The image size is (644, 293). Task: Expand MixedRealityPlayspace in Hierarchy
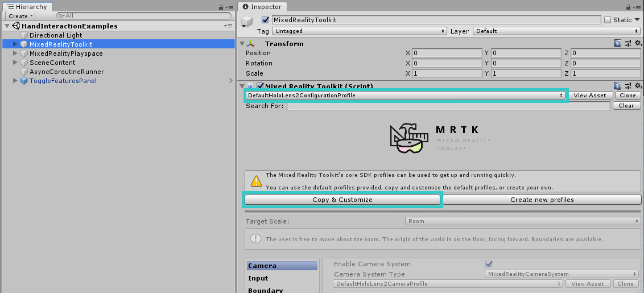point(15,53)
